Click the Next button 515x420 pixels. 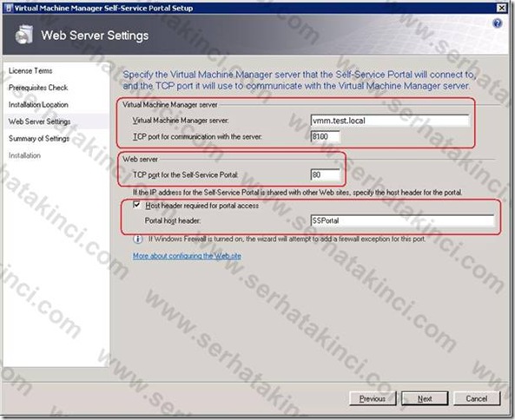(x=425, y=398)
